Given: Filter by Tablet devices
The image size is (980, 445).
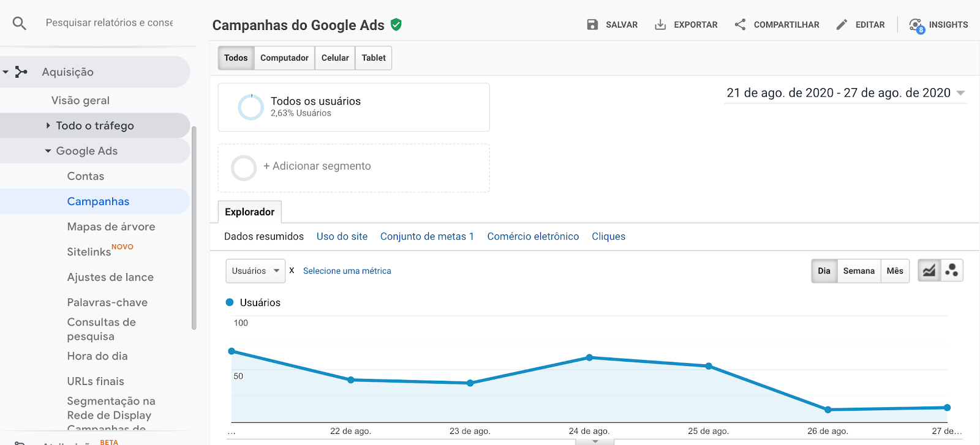Looking at the screenshot, I should (374, 58).
